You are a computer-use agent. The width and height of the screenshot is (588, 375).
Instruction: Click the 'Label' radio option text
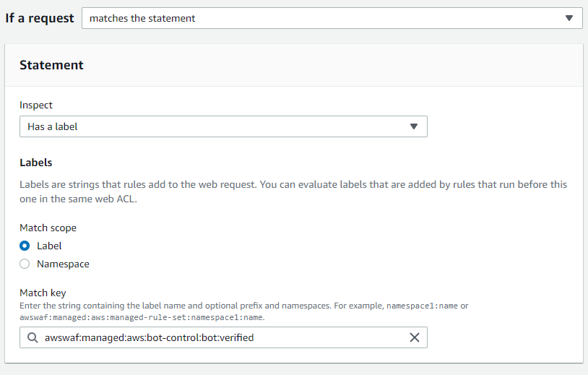tap(49, 246)
